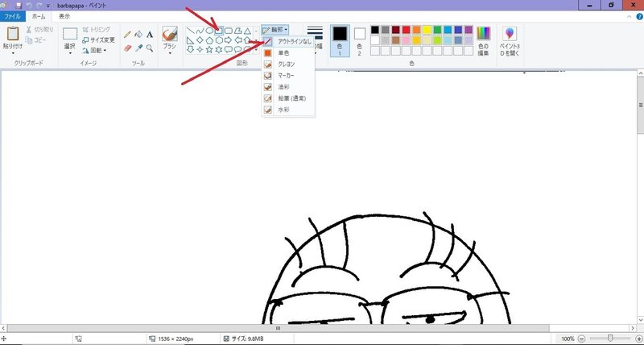Select the Line shape
644x345 pixels.
pyautogui.click(x=190, y=31)
